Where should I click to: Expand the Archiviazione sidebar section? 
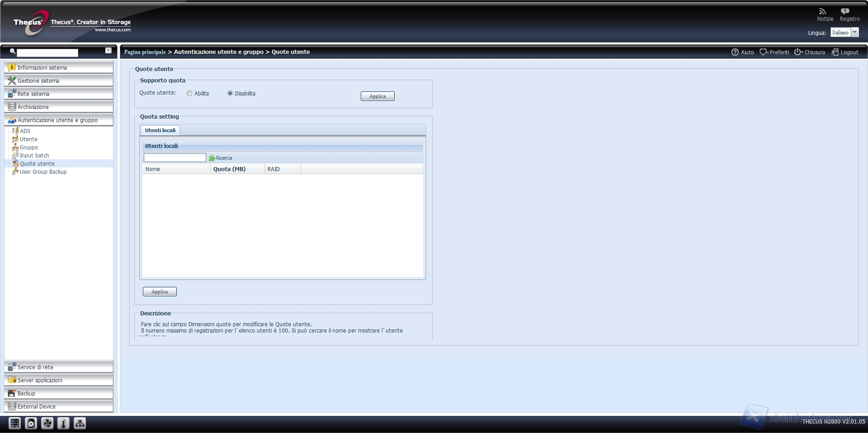coord(59,107)
